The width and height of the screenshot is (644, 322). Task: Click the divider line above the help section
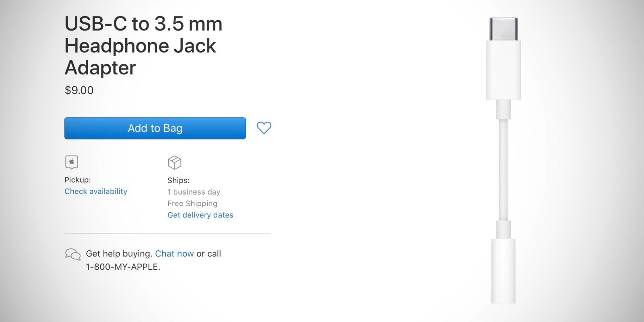click(167, 233)
